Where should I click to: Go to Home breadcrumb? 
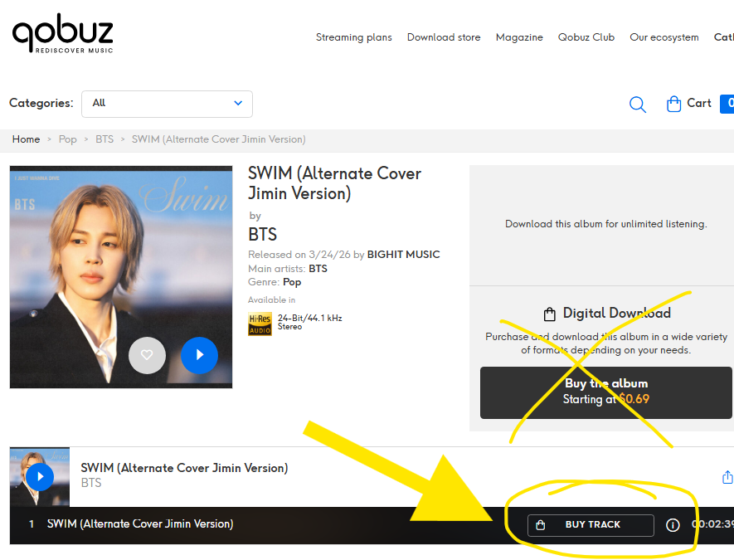pyautogui.click(x=27, y=139)
